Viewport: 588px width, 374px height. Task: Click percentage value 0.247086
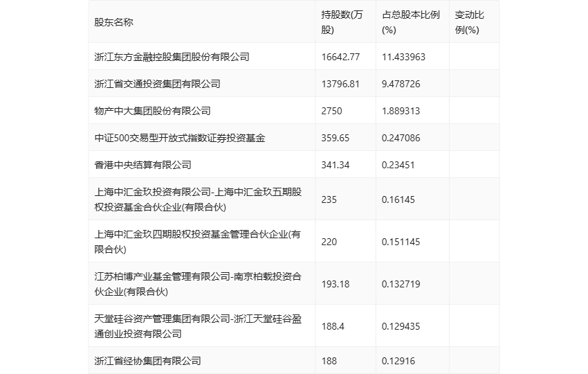[401, 139]
